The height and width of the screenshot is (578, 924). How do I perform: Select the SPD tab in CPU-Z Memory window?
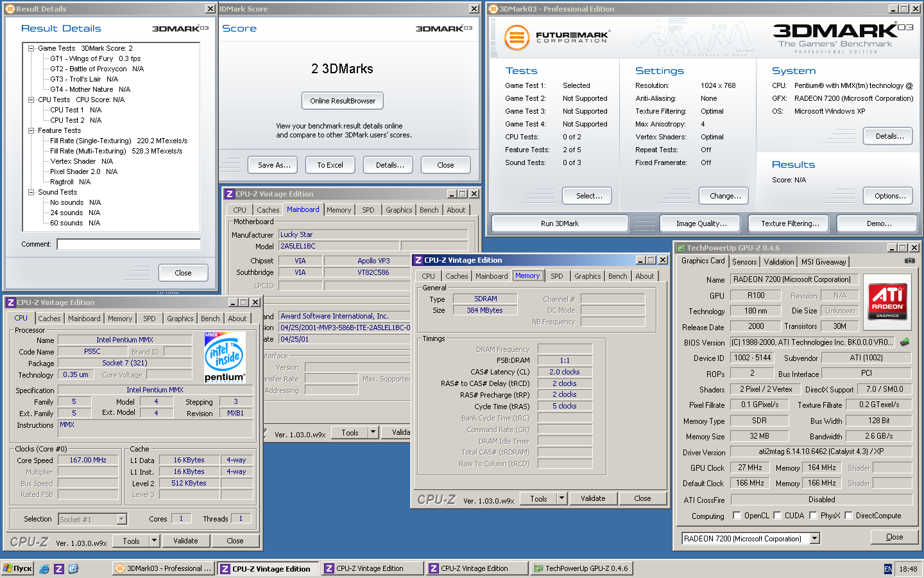[x=557, y=276]
